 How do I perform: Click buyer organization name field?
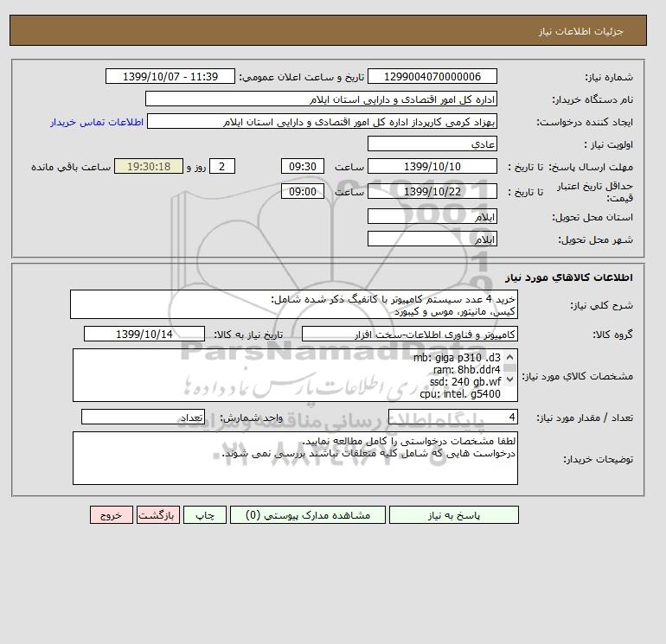321,99
